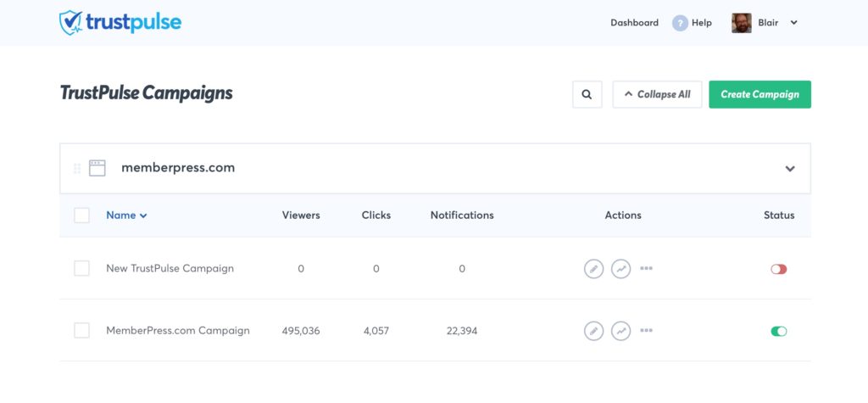Image resolution: width=868 pixels, height=403 pixels.
Task: Click the Viewers column header
Action: (x=301, y=215)
